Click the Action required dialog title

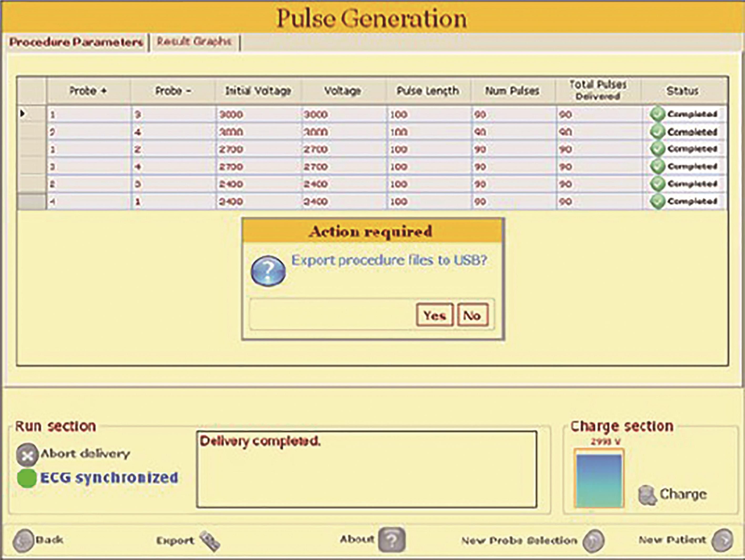371,231
